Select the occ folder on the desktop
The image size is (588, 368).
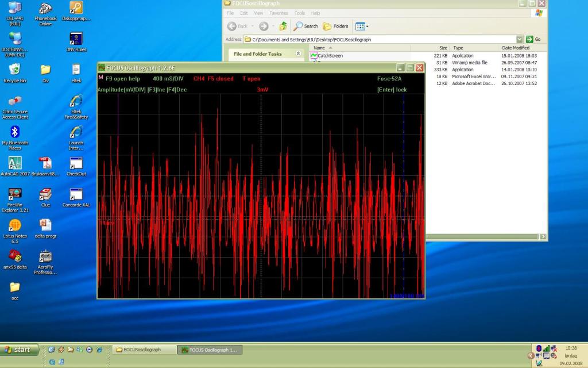[15, 291]
